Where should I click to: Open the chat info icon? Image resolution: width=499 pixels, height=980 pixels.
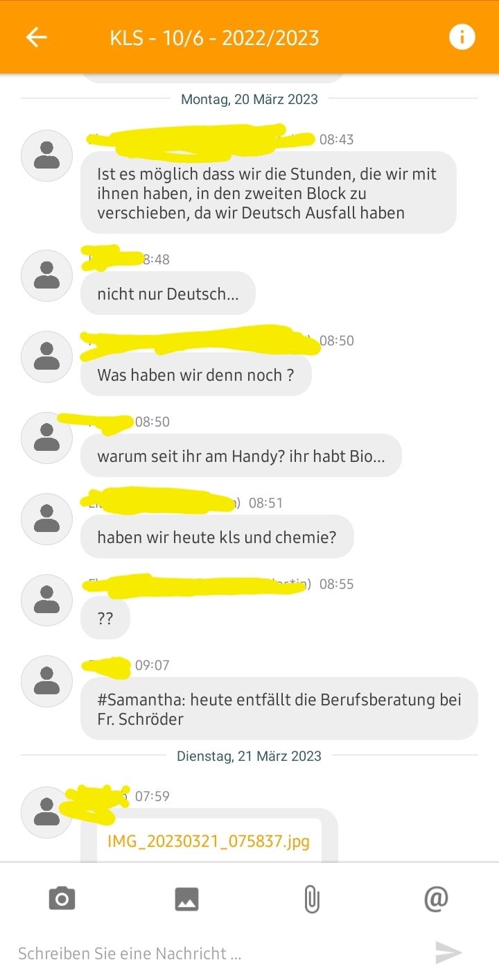[x=462, y=37]
